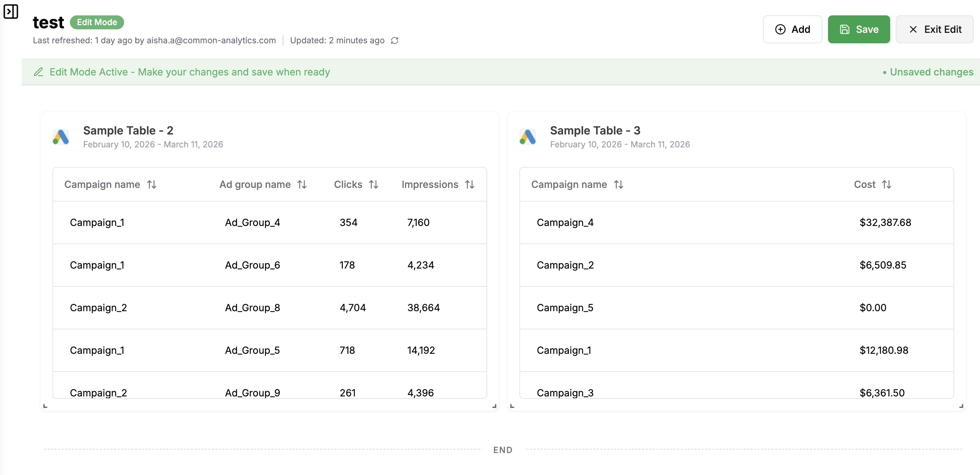The height and width of the screenshot is (475, 980).
Task: Sort Sample Table 3 by Campaign name
Action: click(x=619, y=184)
